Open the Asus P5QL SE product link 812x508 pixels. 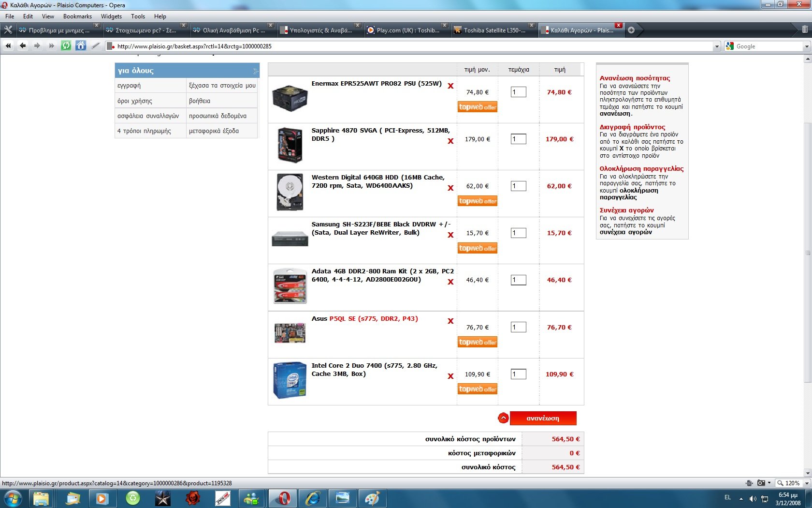(365, 319)
